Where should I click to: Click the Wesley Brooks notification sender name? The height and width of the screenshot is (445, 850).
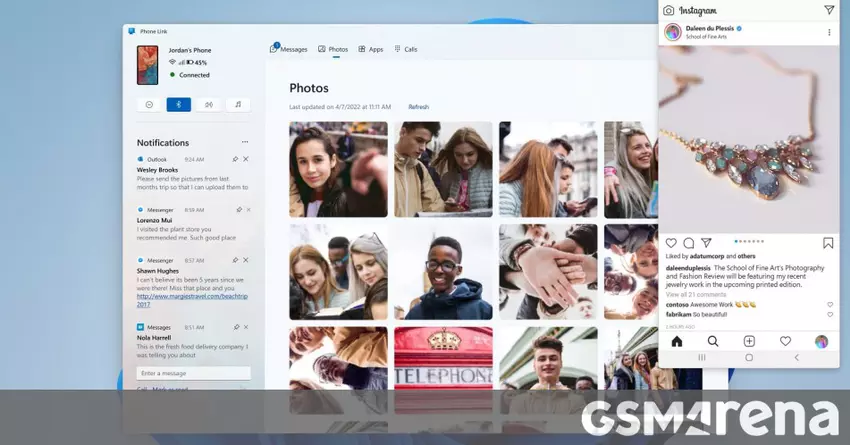click(x=157, y=170)
